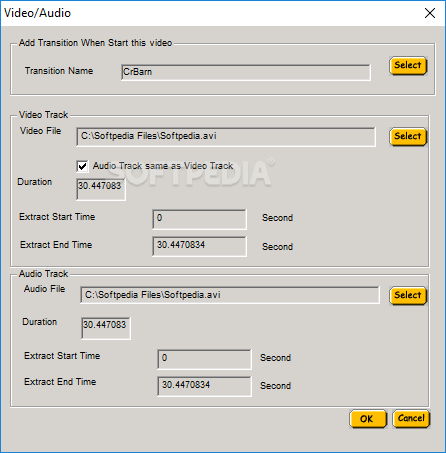Click Video Track Duration field
This screenshot has height=453, width=446.
tap(101, 189)
